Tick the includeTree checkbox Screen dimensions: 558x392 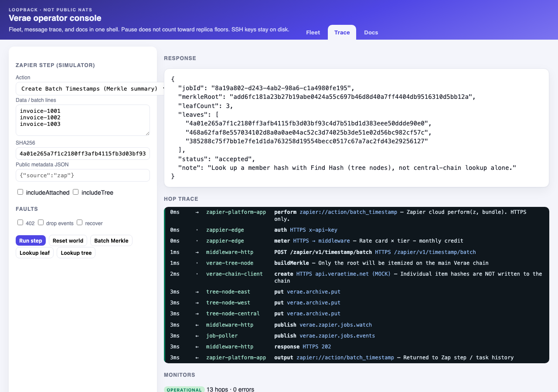76,192
